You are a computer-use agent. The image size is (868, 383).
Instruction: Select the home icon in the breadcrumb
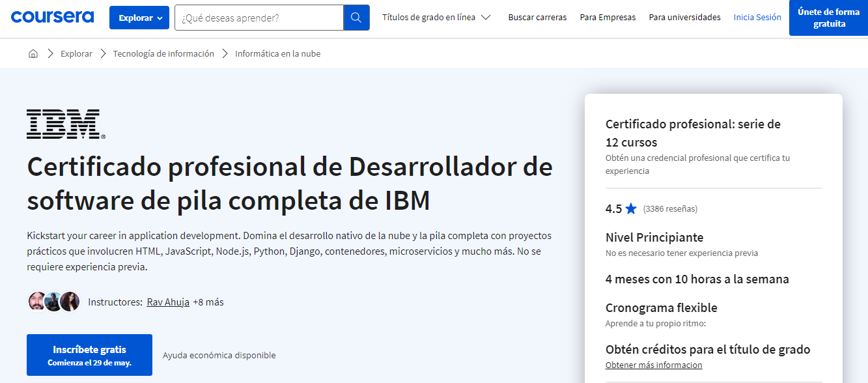point(33,53)
